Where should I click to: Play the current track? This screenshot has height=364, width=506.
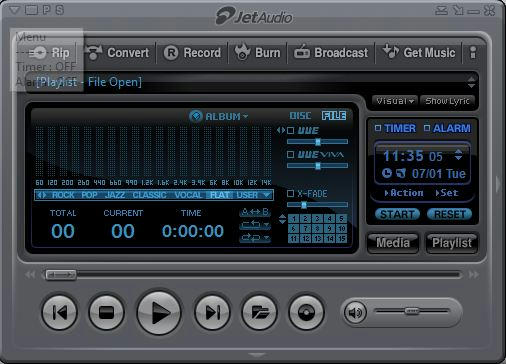click(159, 313)
